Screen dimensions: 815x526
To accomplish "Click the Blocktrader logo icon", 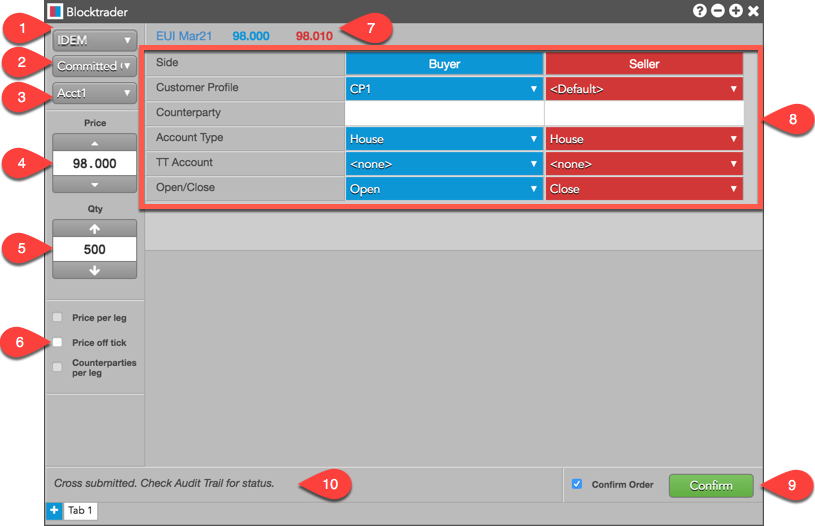I will tap(55, 11).
